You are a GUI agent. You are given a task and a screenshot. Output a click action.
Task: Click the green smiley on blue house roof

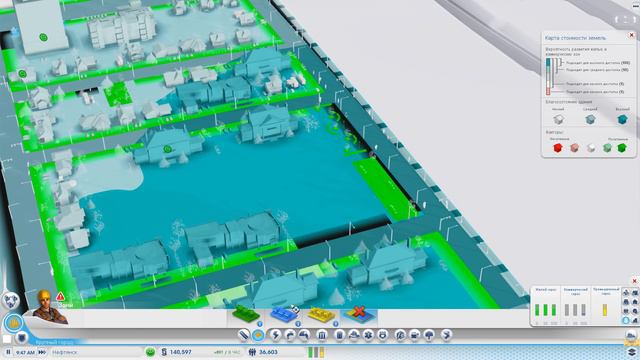click(167, 149)
